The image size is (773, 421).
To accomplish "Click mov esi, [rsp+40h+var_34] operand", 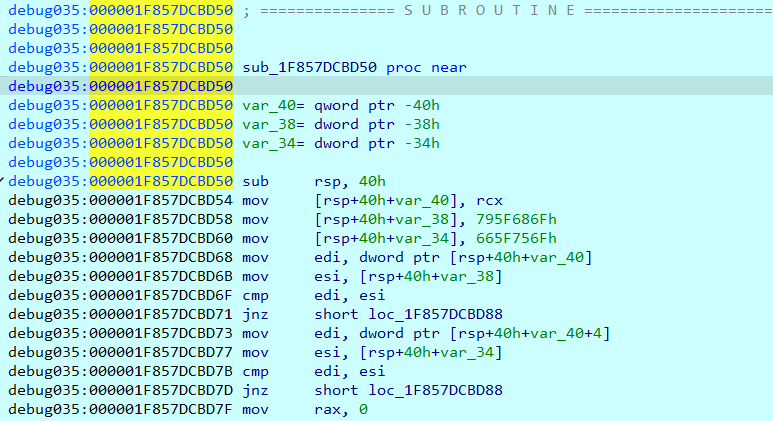I will 430,352.
